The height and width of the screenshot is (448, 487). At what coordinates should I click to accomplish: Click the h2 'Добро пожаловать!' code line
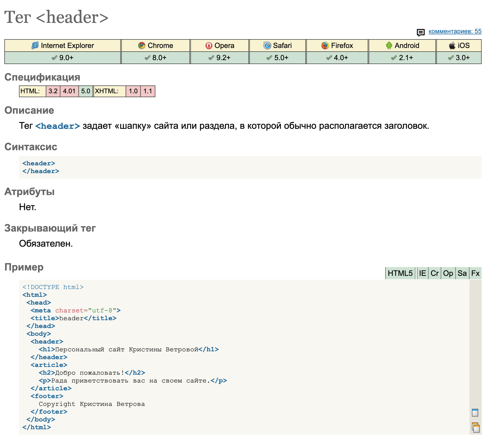[x=92, y=373]
